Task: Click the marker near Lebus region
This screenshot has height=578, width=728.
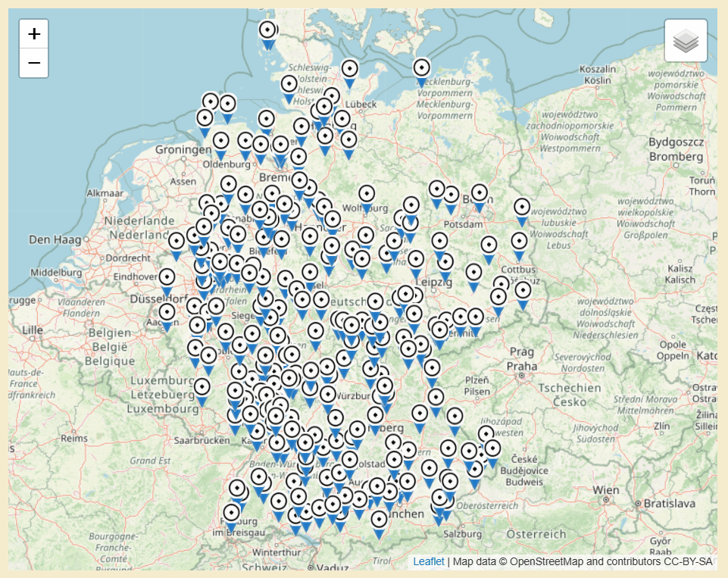Action: click(x=519, y=247)
